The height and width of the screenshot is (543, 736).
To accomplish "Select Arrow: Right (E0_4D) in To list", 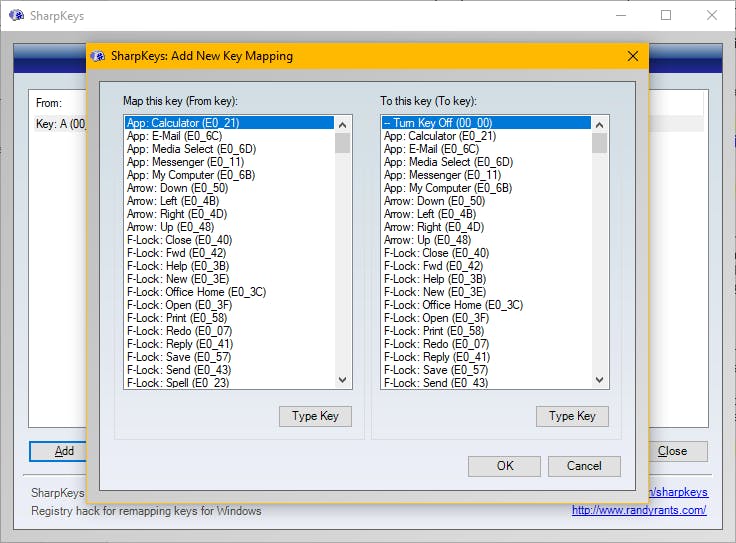I will [x=486, y=227].
